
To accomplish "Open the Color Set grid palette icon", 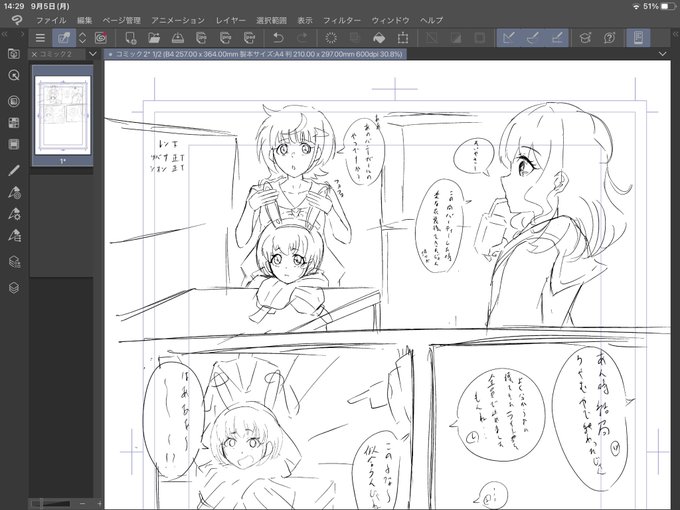I will pyautogui.click(x=14, y=123).
